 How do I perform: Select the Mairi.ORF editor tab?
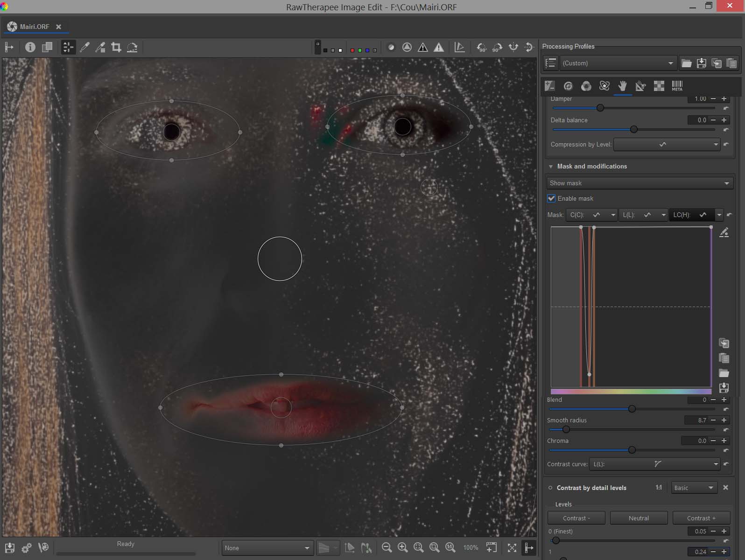tap(35, 27)
